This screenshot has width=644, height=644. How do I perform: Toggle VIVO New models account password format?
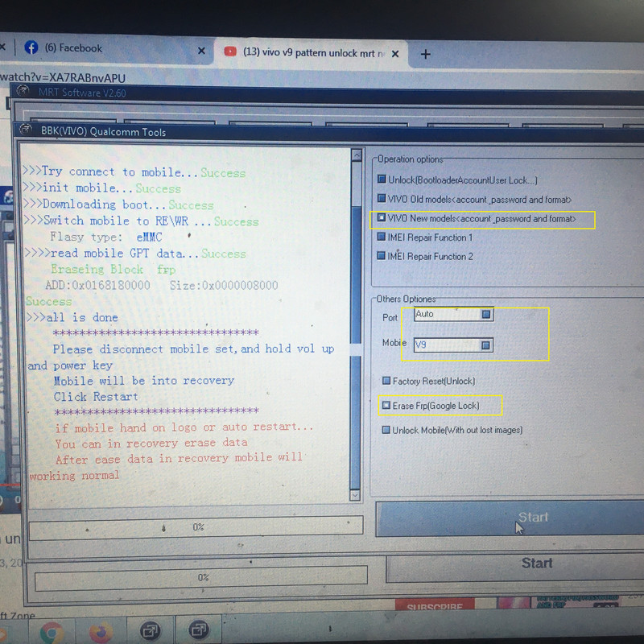click(x=382, y=217)
